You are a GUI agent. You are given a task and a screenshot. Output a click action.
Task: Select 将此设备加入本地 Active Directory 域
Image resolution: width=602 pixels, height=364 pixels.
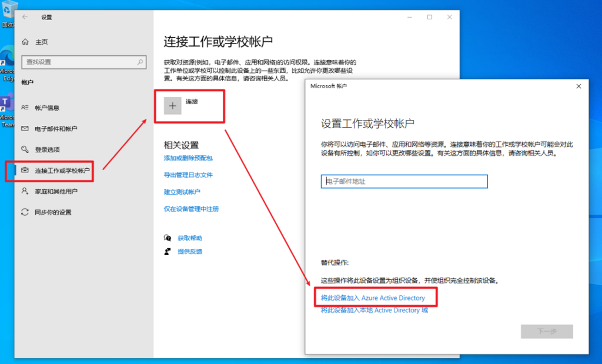point(374,310)
